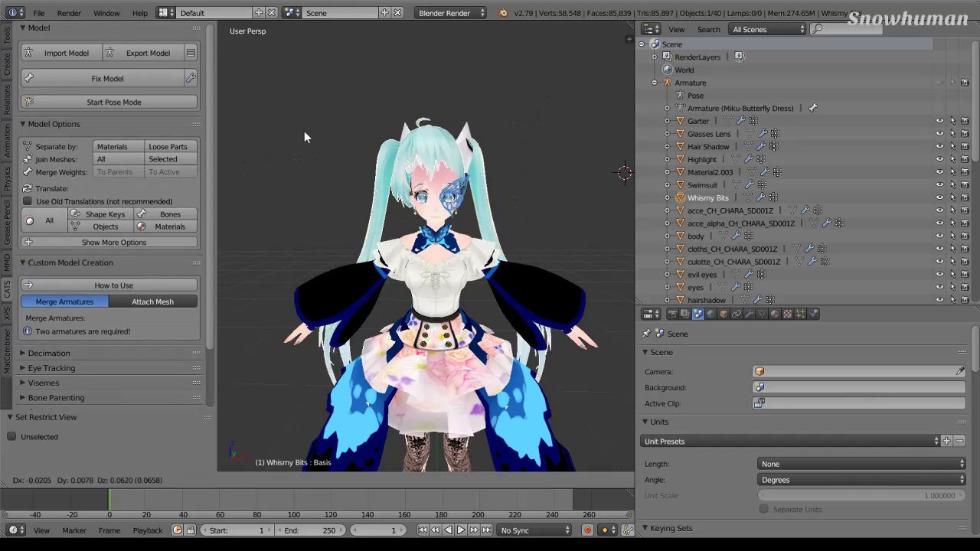Click the wrench settings icon next to Fix Model
This screenshot has height=551, width=980.
[x=191, y=78]
